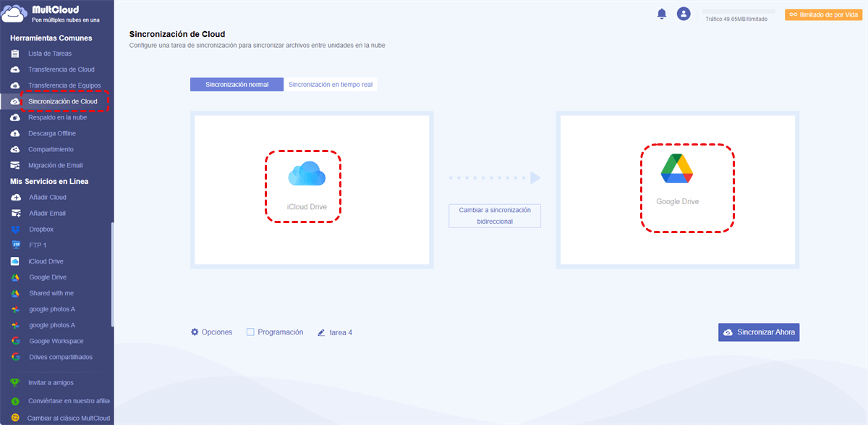Screen dimensions: 868x425
Task: Enable the Programación checkbox
Action: pos(250,332)
